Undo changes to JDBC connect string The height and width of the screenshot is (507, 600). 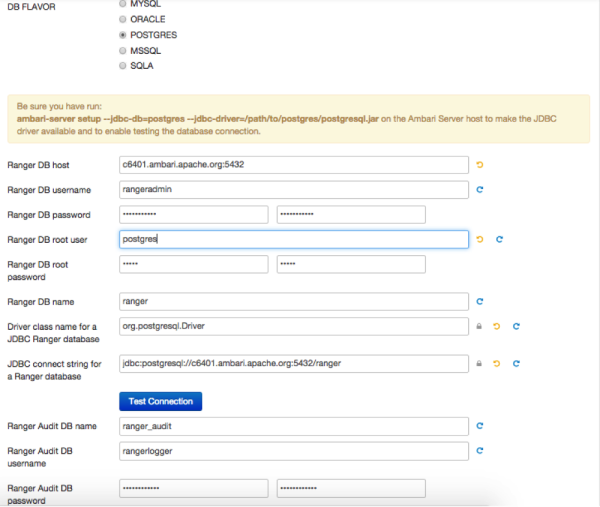pyautogui.click(x=497, y=364)
